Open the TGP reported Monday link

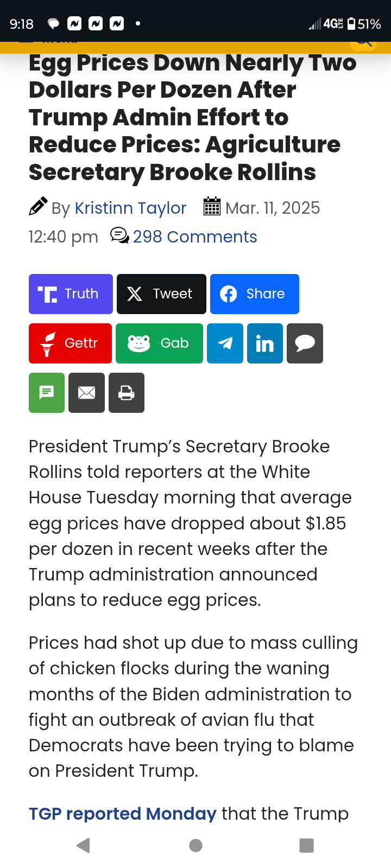tap(123, 814)
